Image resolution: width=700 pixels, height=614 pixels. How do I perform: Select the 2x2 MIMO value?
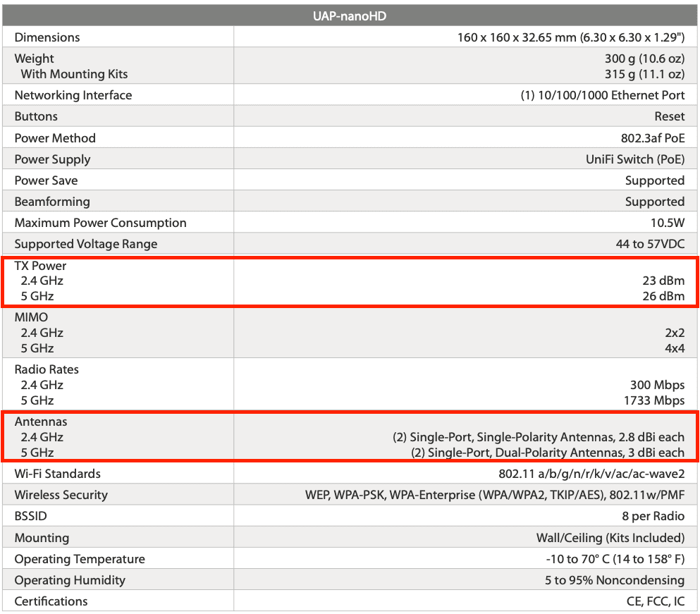point(675,333)
